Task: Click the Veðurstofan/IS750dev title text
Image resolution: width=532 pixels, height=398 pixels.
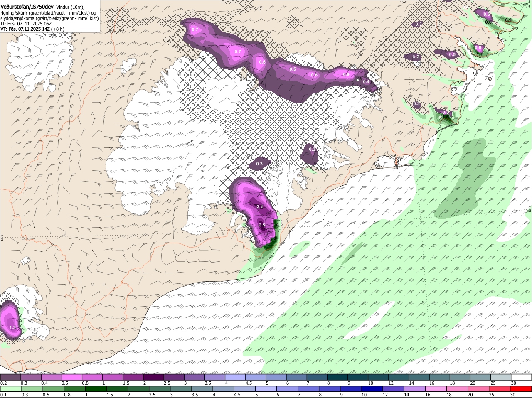Action: [x=27, y=7]
